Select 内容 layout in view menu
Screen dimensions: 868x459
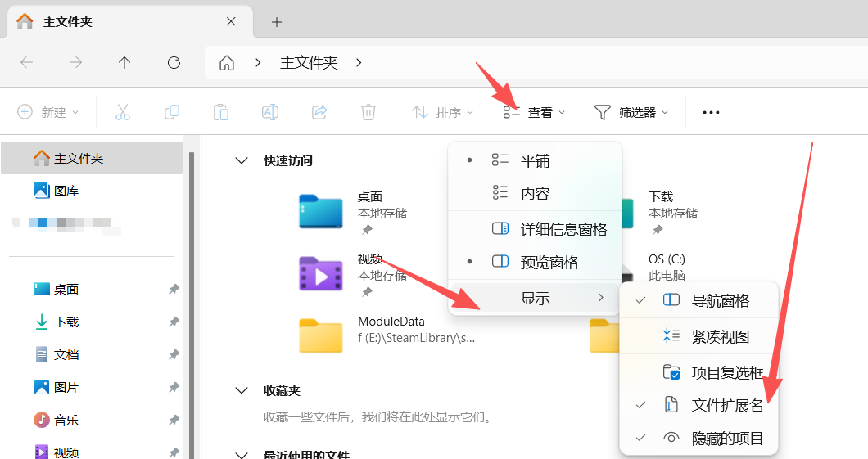pos(535,194)
